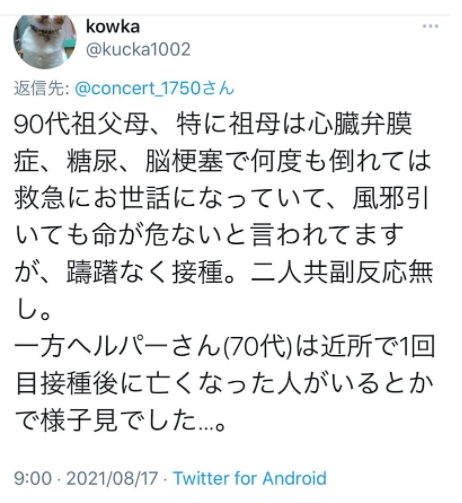Click the line containing 躊躇なく接種
462x503 pixels.
pyautogui.click(x=223, y=273)
